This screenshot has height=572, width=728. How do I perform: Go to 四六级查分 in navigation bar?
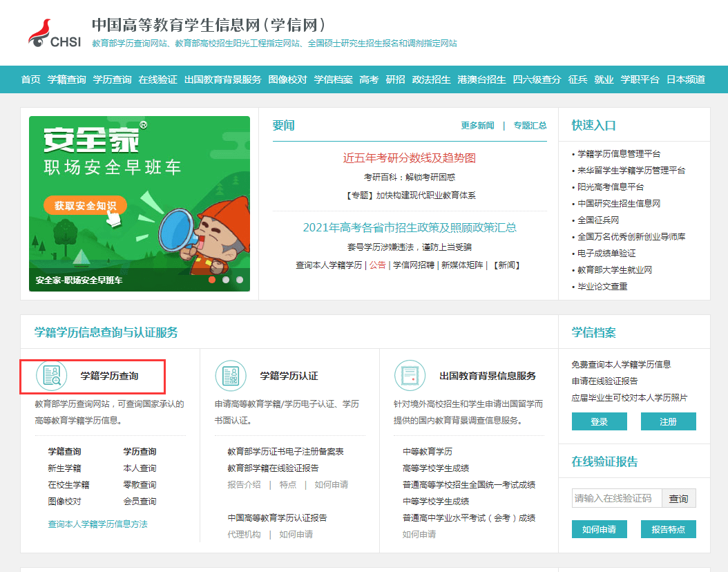point(537,79)
